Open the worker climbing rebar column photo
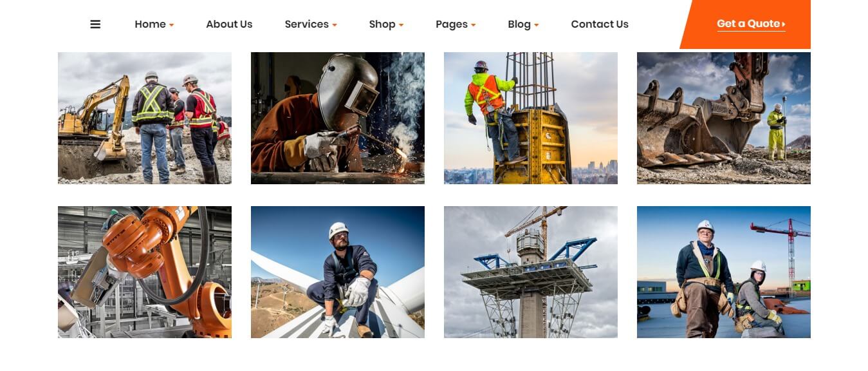The width and height of the screenshot is (868, 371). [531, 119]
